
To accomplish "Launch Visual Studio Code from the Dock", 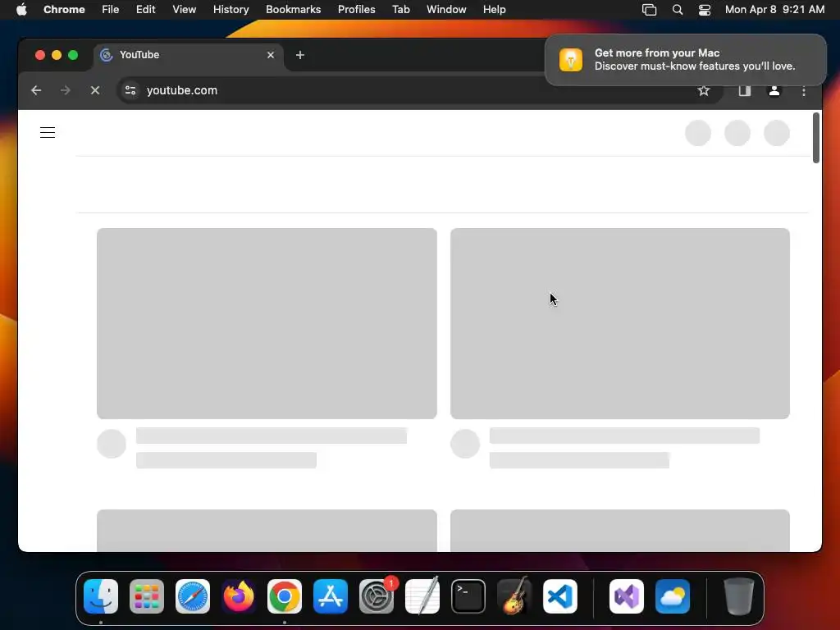I will [x=560, y=596].
